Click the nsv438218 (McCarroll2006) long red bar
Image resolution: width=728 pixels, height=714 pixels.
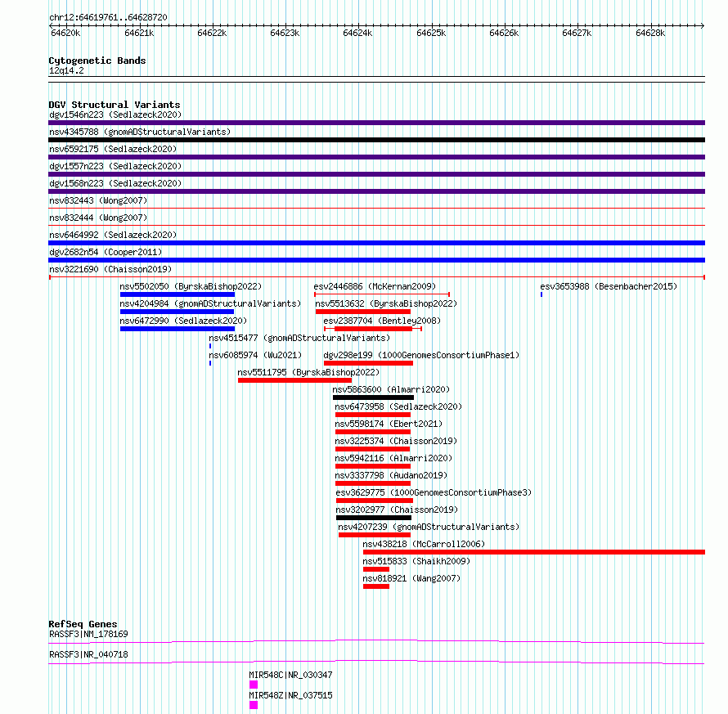click(x=534, y=552)
